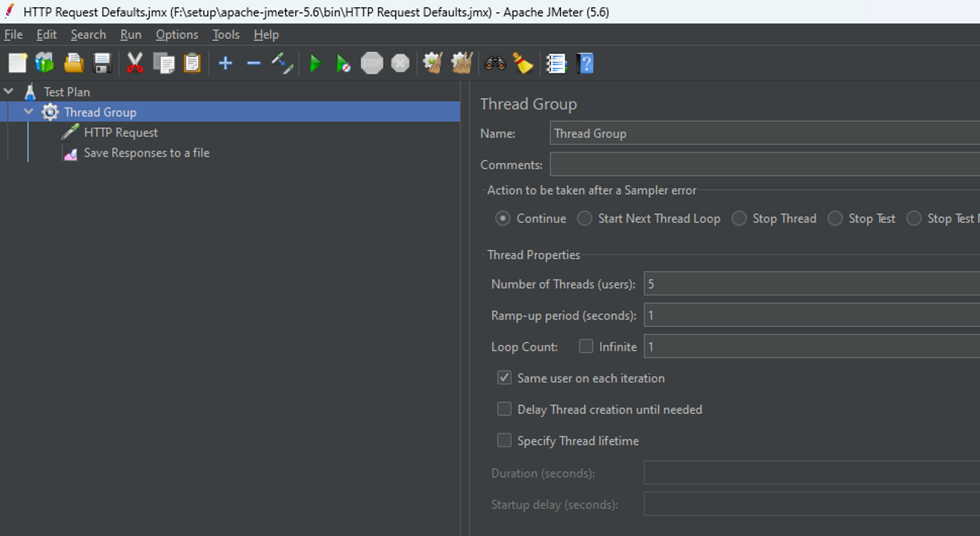Open the Function Helper list icon
The height and width of the screenshot is (536, 980).
click(556, 64)
